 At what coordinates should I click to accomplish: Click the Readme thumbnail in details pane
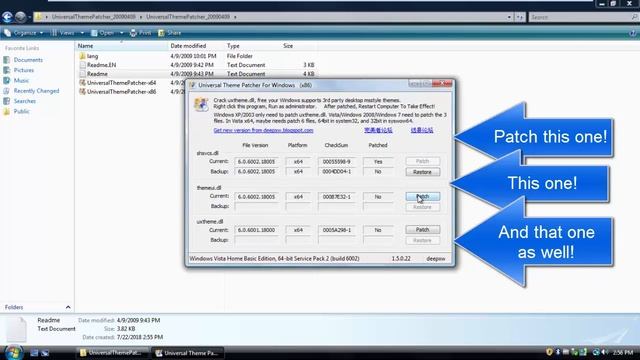16,329
